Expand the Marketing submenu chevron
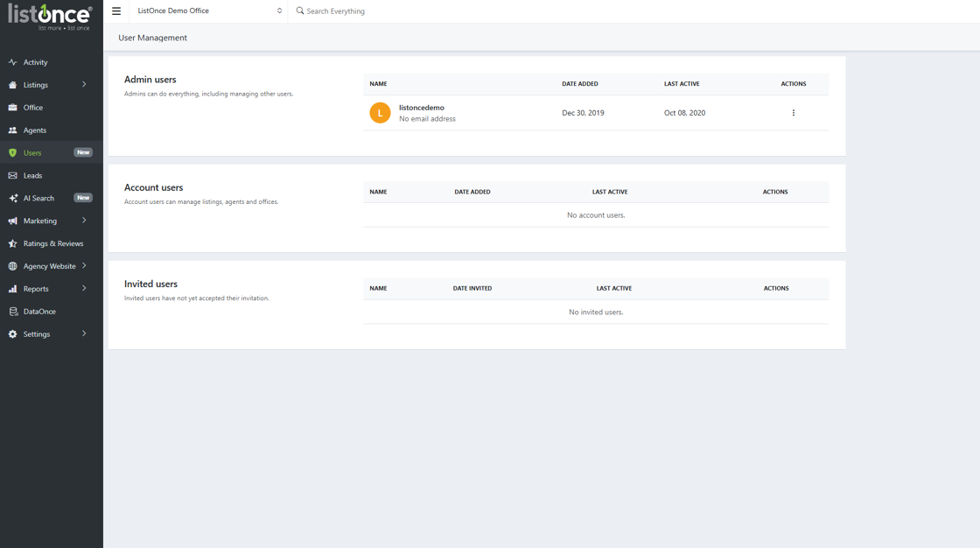The height and width of the screenshot is (548, 980). pos(84,221)
